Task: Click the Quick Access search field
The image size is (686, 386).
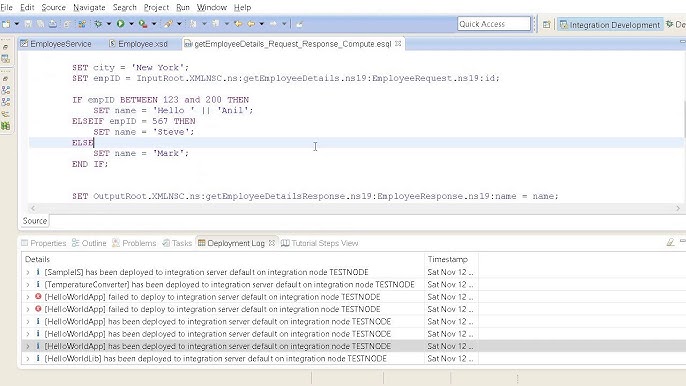Action: pos(494,24)
